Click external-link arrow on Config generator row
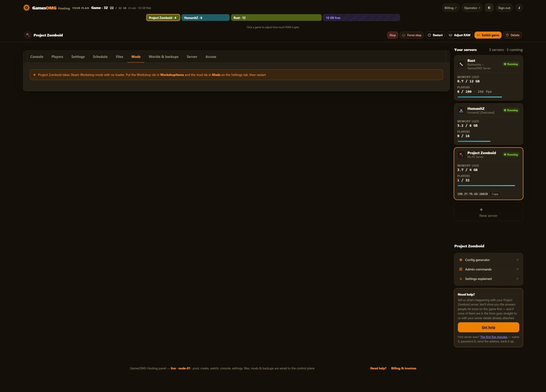Screen dimensions: 546x392 pos(517,260)
